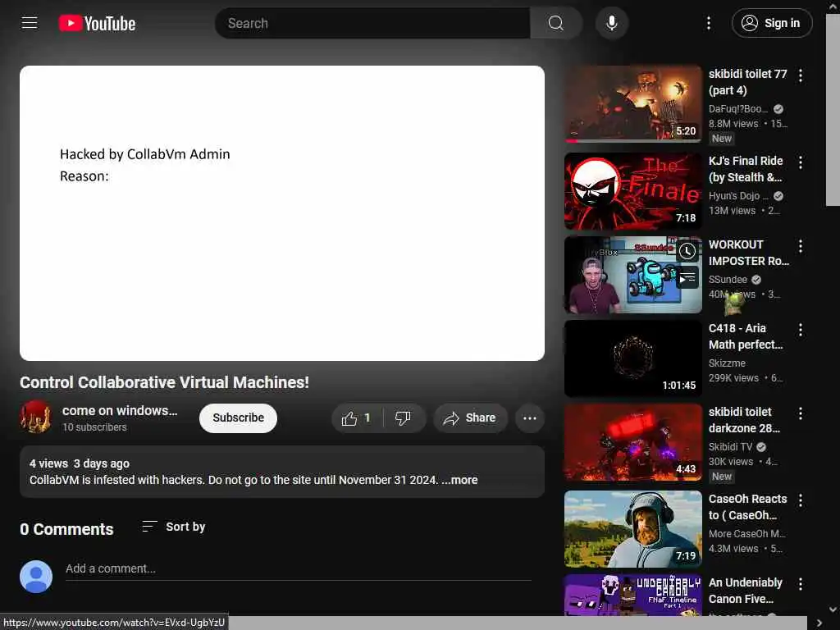
Task: Focus the Search input field
Action: [x=372, y=23]
